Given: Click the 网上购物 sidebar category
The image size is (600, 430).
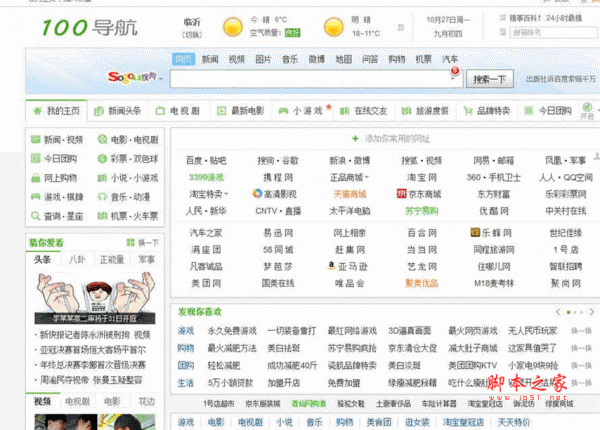Looking at the screenshot, I should click(54, 178).
